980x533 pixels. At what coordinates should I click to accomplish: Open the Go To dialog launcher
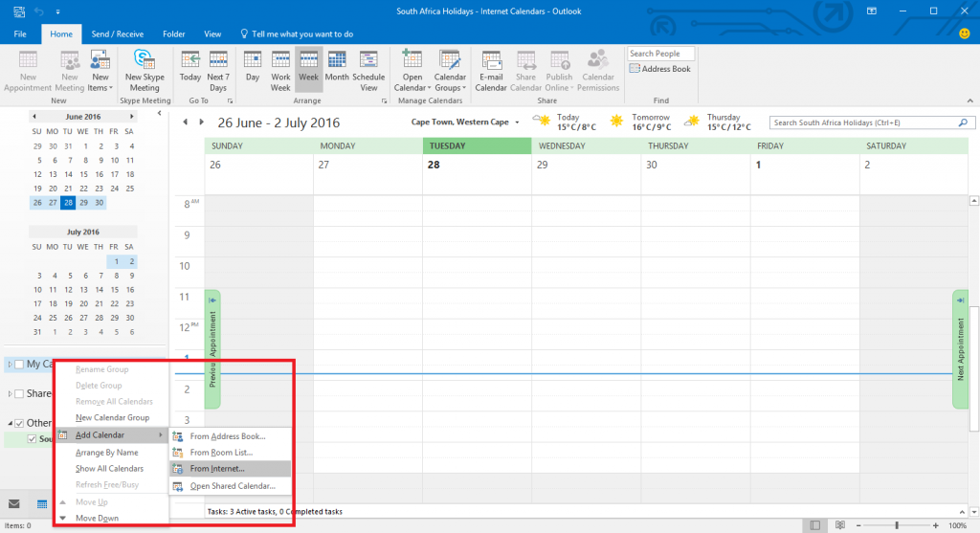(230, 100)
